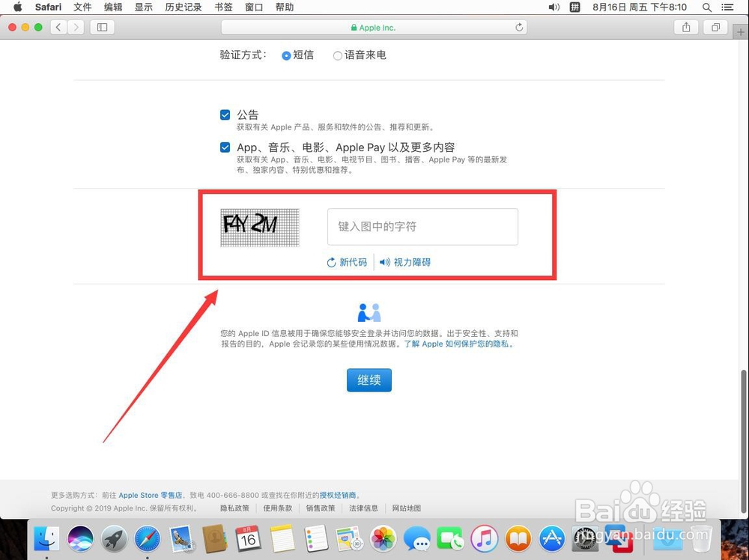Open Messages from the Dock
Screen dimensions: 749x560
click(416, 539)
